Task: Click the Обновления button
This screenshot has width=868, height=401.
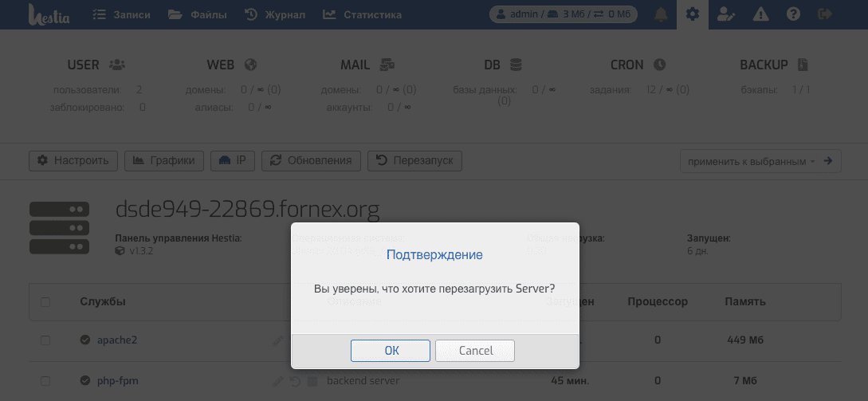Action: point(311,160)
